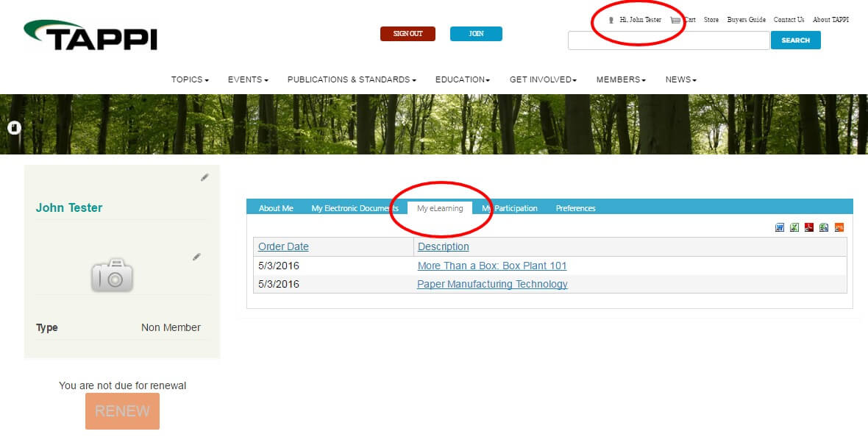The width and height of the screenshot is (868, 448).
Task: Click the camera photo placeholder
Action: [112, 275]
